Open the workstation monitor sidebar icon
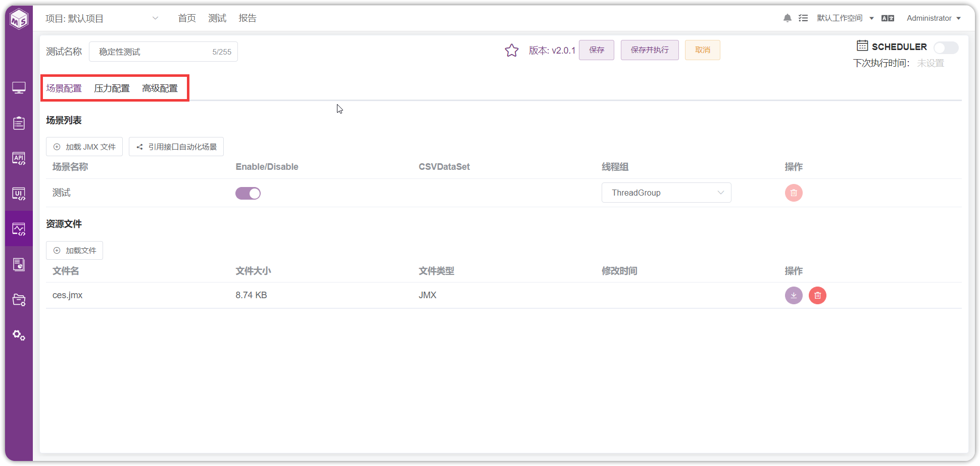This screenshot has height=466, width=980. [x=19, y=88]
